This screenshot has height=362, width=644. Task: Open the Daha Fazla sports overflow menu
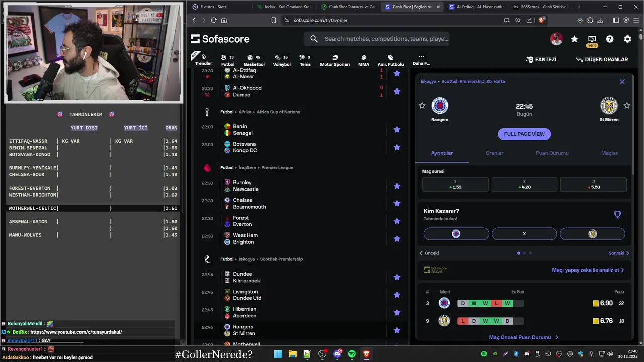click(x=421, y=60)
